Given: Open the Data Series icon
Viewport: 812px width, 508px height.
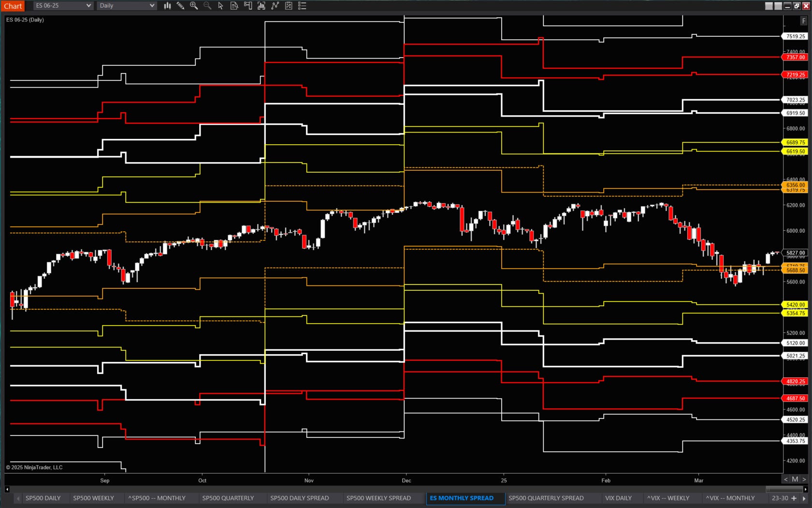Looking at the screenshot, I should pyautogui.click(x=234, y=6).
